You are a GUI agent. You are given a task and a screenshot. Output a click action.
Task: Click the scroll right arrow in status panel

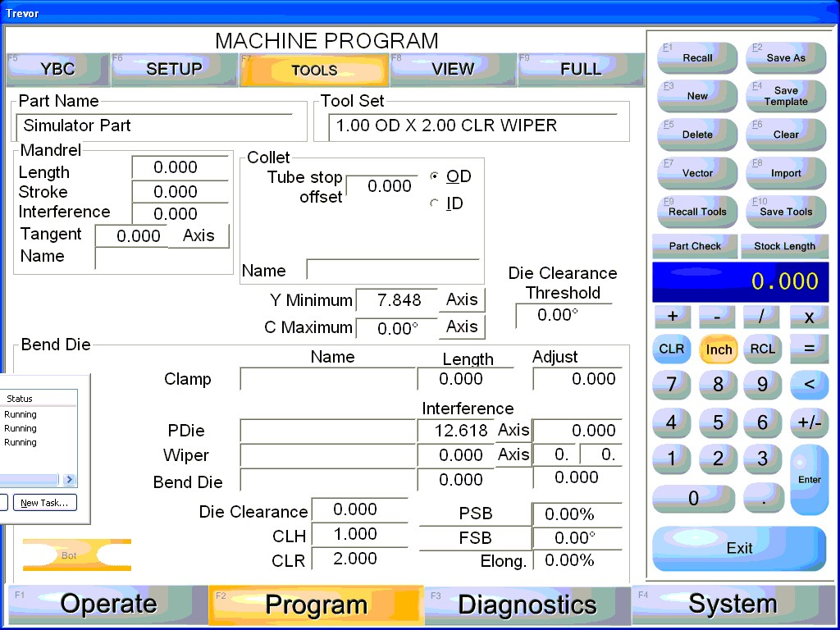(69, 479)
